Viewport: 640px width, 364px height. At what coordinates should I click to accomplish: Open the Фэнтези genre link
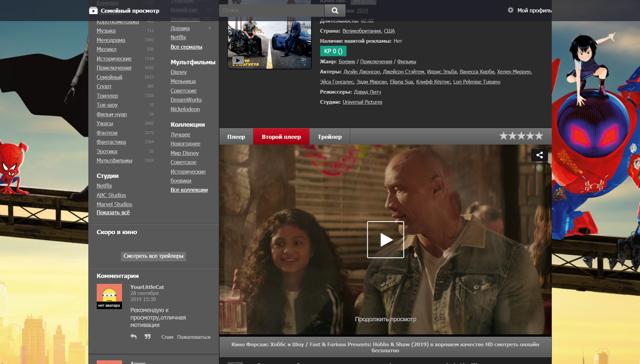pyautogui.click(x=107, y=132)
